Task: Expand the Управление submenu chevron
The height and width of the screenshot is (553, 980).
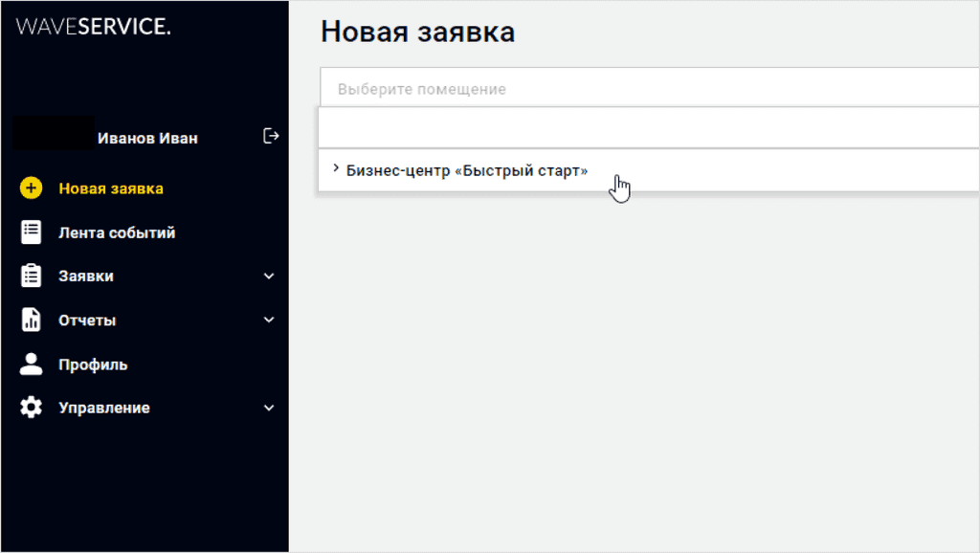Action: click(x=269, y=408)
